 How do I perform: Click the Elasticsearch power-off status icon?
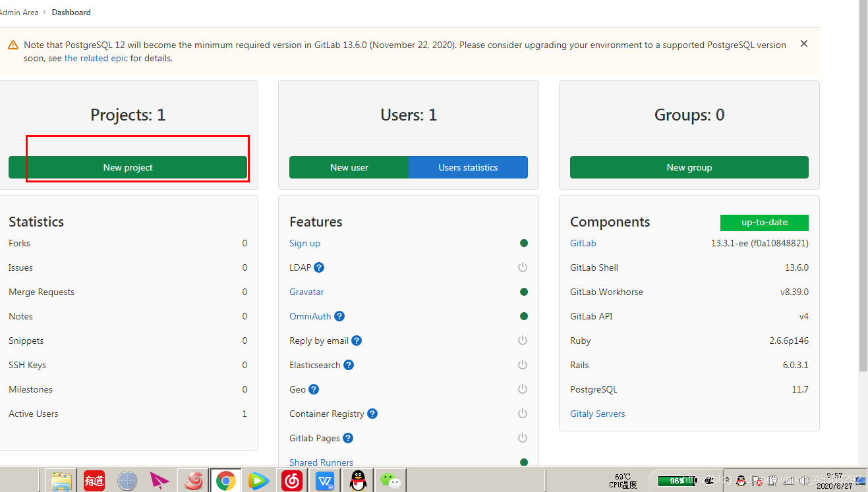click(x=523, y=365)
